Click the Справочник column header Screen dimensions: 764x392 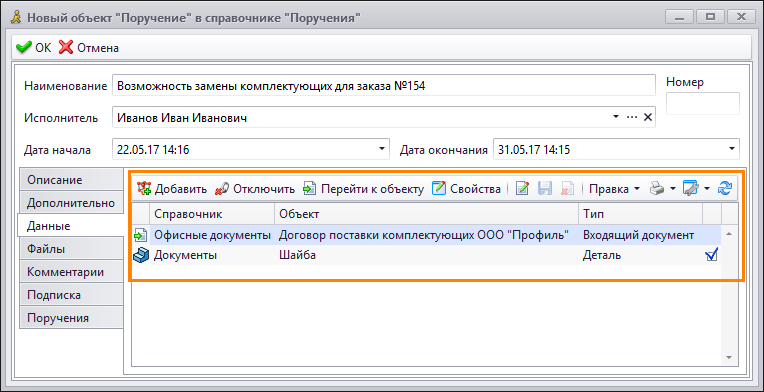pyautogui.click(x=212, y=214)
